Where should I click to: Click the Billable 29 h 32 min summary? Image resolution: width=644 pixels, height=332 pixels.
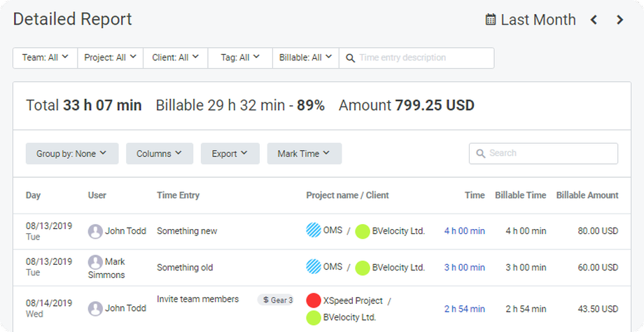[240, 106]
